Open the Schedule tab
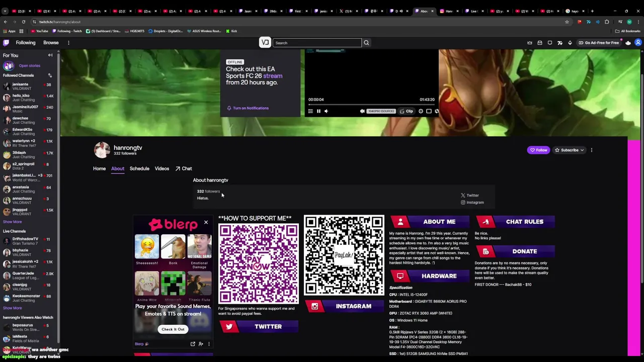Viewport: 644px width, 362px height. click(139, 168)
